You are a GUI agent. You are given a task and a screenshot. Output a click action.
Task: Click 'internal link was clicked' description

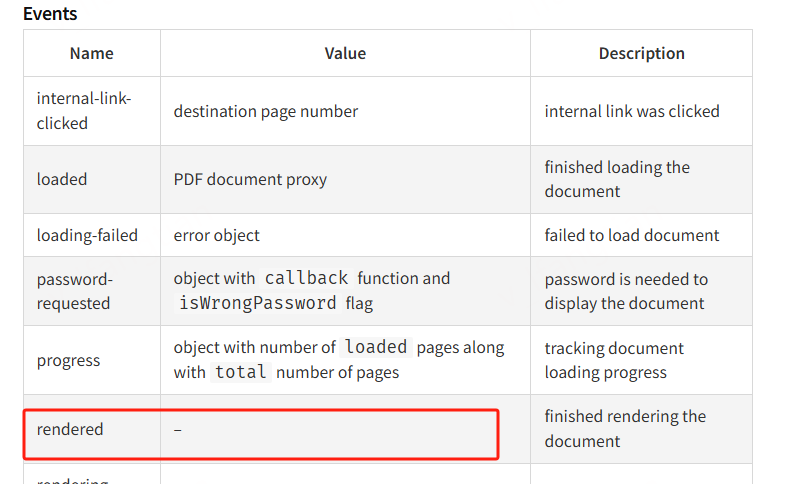(x=632, y=111)
